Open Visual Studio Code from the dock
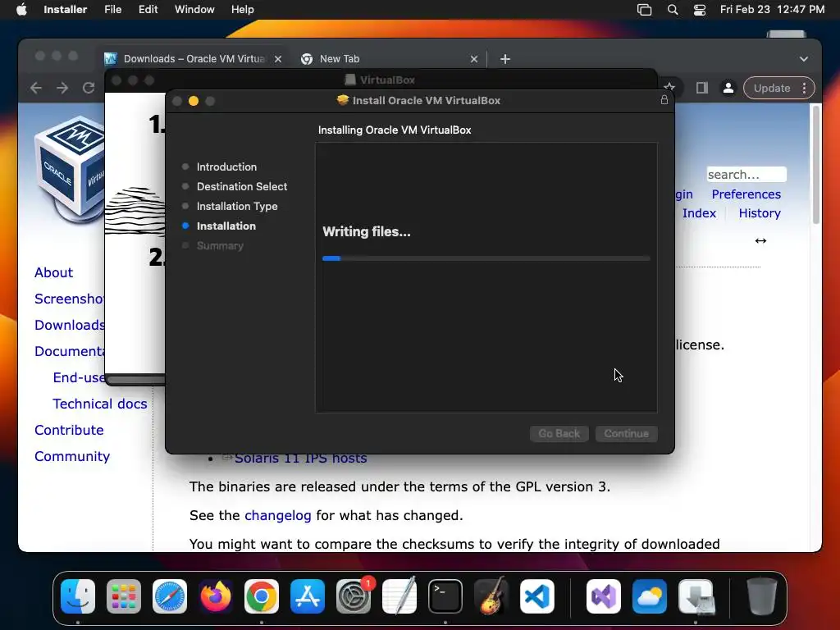The image size is (840, 630). click(537, 596)
